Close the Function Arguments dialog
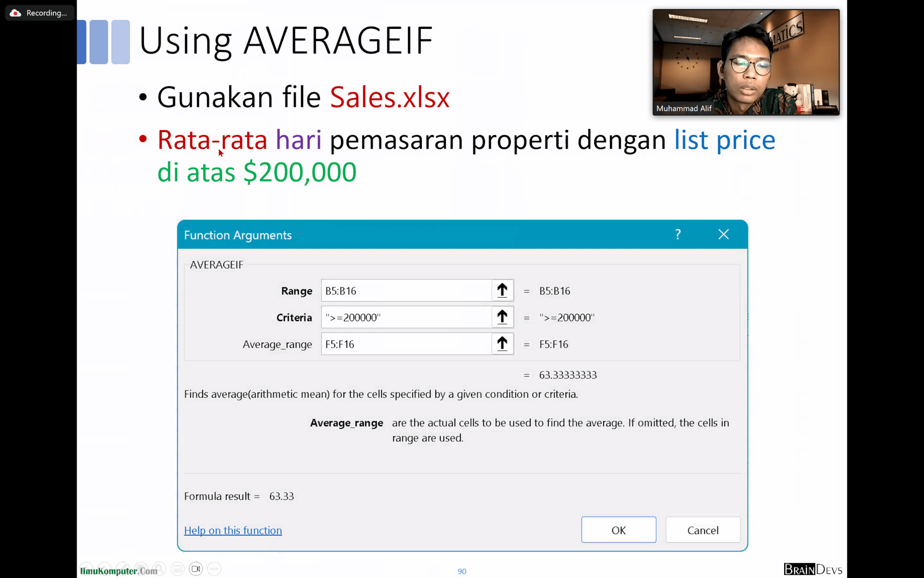 723,234
